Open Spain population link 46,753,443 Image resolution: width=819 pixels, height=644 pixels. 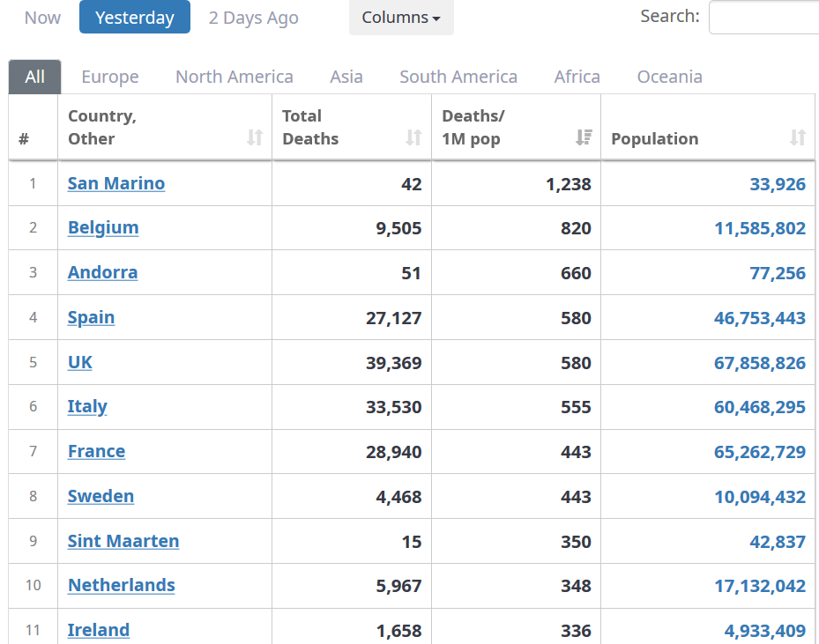[759, 318]
